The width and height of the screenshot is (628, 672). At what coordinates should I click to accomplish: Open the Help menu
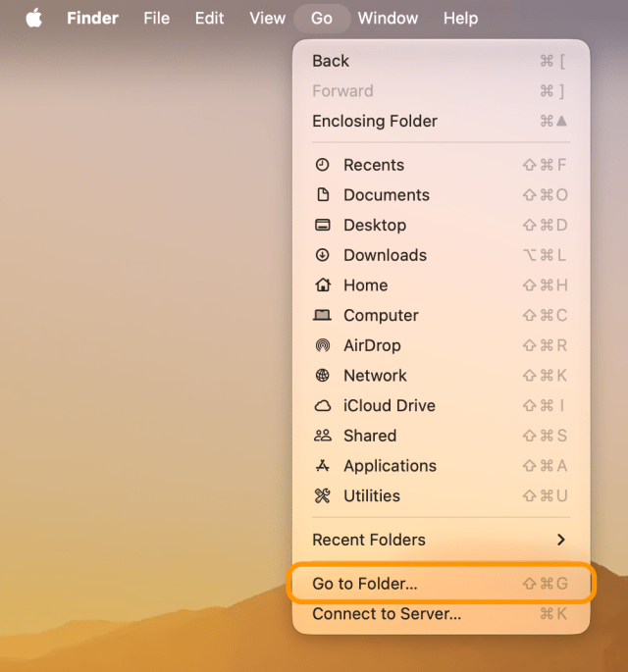[x=460, y=19]
